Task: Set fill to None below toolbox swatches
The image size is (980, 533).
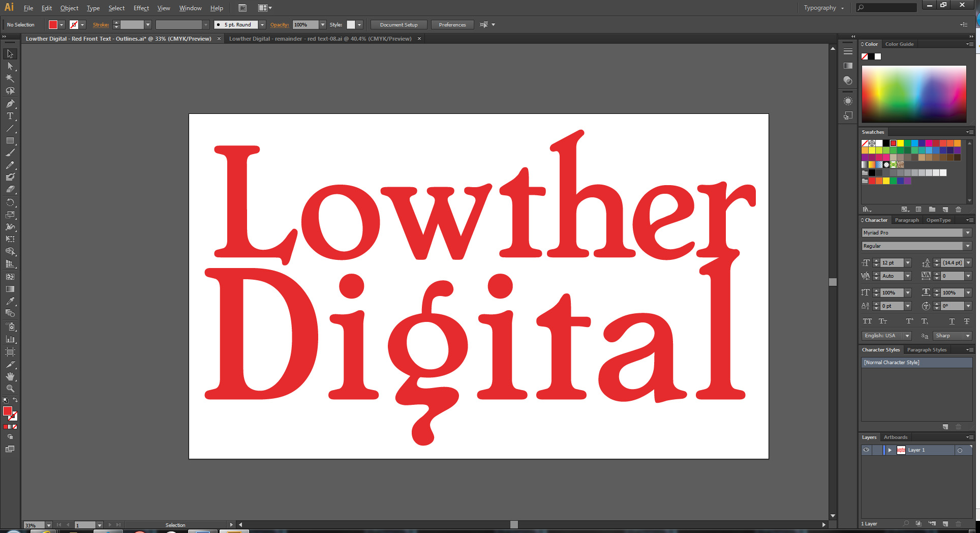Action: [15, 427]
